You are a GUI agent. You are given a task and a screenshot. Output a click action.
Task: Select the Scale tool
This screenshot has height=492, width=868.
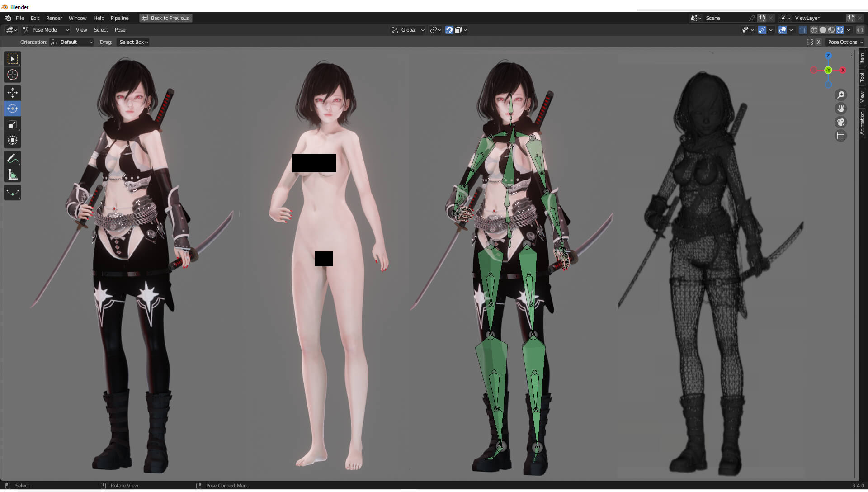pyautogui.click(x=12, y=124)
